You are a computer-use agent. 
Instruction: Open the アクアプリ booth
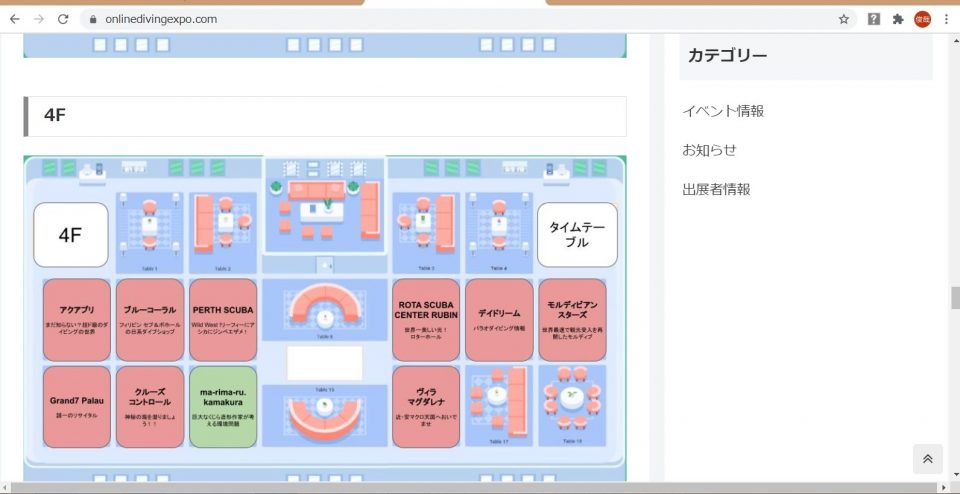click(77, 320)
